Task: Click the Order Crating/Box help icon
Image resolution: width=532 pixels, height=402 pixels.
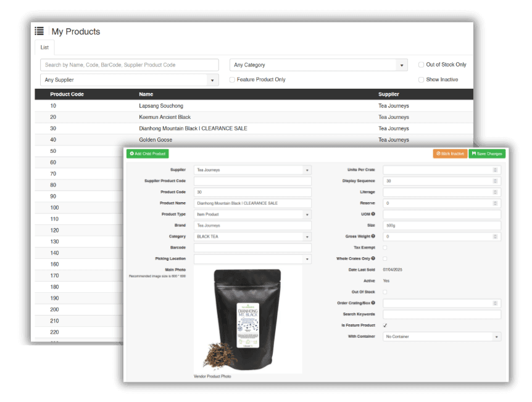Action: (x=373, y=303)
